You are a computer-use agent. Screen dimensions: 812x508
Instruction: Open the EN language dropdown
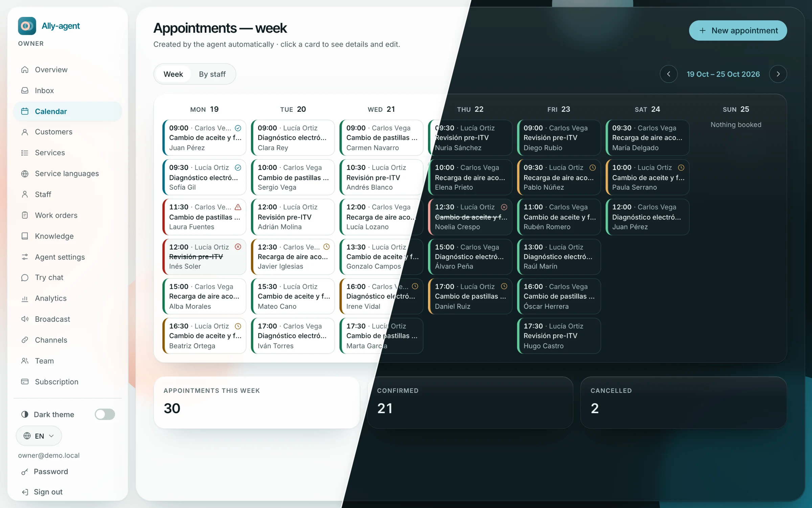pyautogui.click(x=39, y=436)
